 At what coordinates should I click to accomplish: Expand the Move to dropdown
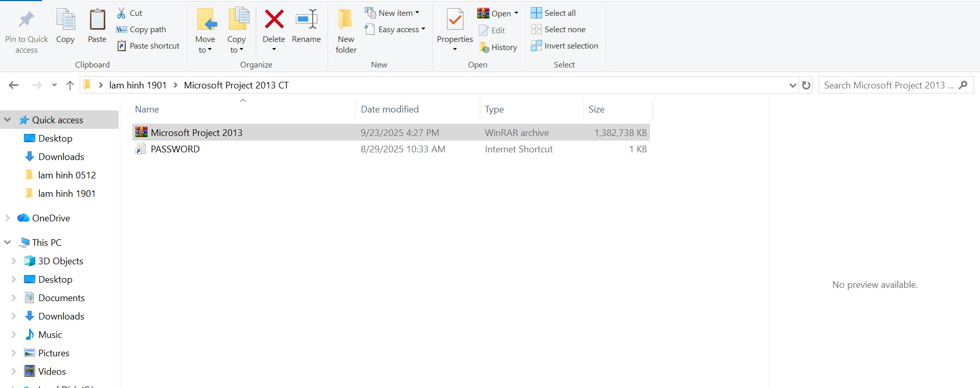click(x=205, y=50)
